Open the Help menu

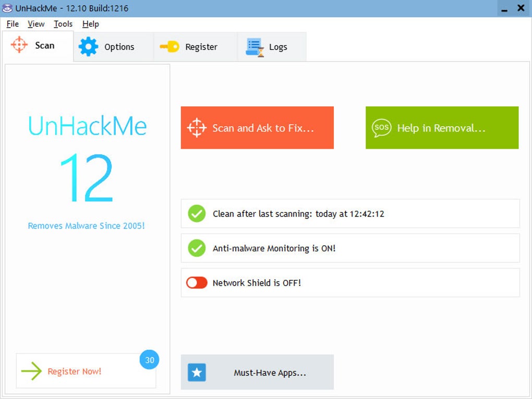click(91, 24)
